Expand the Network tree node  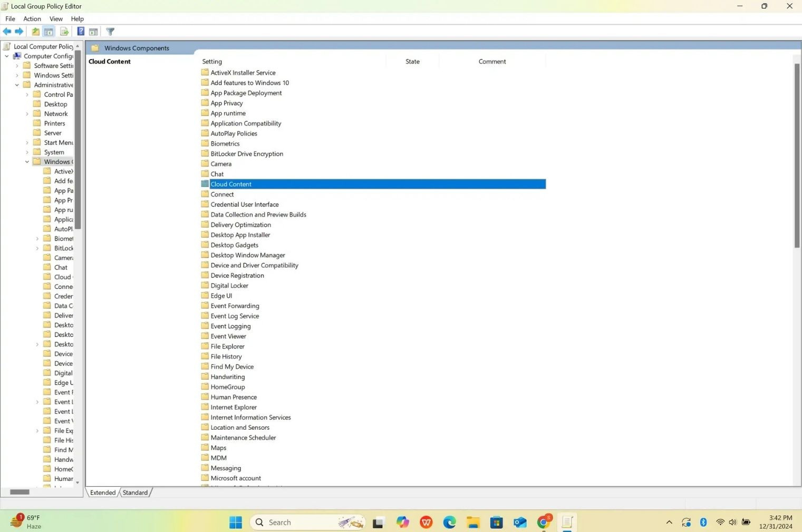(x=27, y=114)
